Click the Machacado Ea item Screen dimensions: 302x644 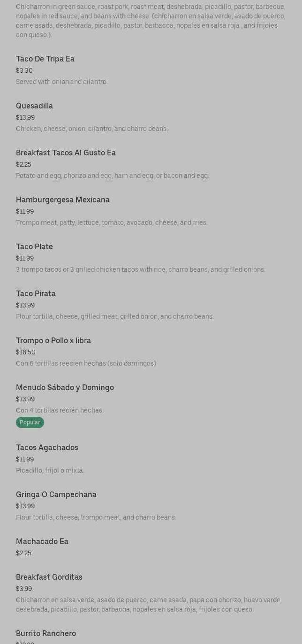click(x=42, y=541)
